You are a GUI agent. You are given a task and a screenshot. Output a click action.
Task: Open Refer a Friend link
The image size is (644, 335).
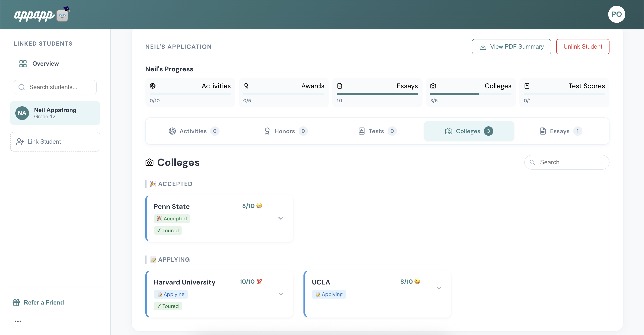(x=39, y=302)
